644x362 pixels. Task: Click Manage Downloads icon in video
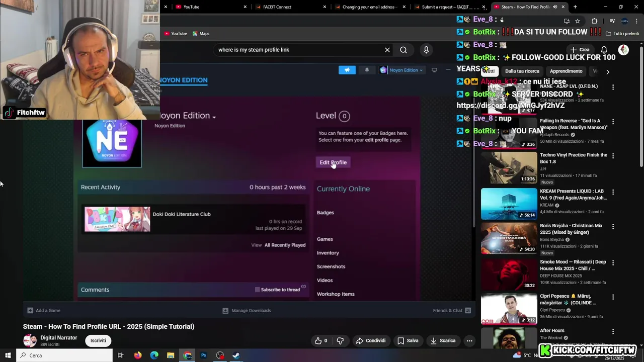pyautogui.click(x=225, y=311)
